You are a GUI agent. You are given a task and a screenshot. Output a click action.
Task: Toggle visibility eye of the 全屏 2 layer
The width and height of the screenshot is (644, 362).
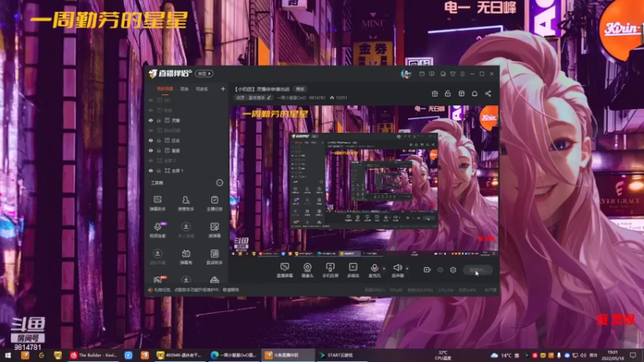point(151,160)
